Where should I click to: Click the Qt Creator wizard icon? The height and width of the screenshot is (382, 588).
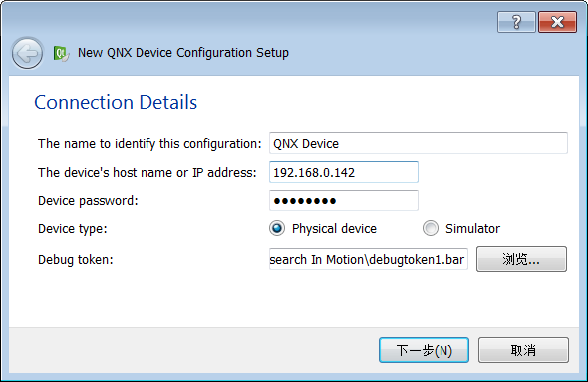pyautogui.click(x=61, y=53)
